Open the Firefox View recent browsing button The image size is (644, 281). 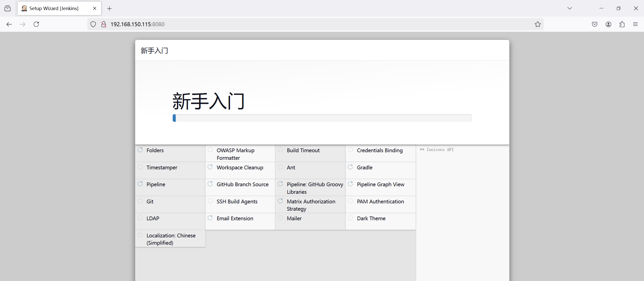point(8,8)
